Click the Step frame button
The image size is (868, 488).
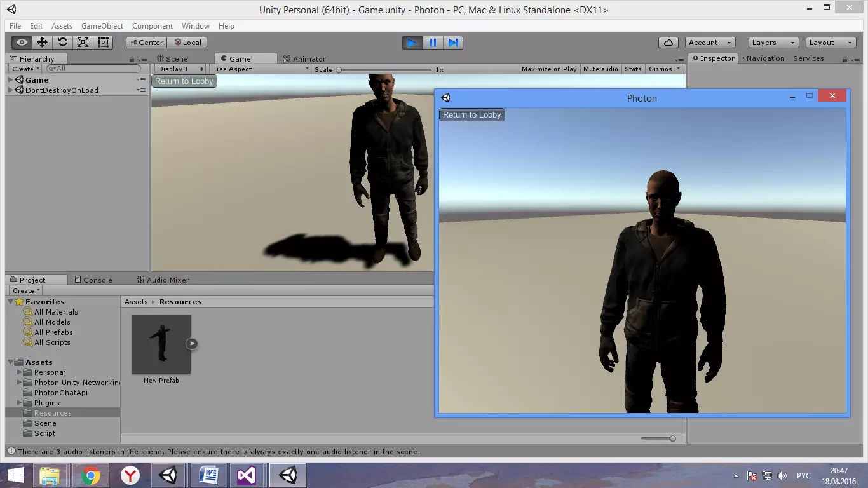click(453, 43)
